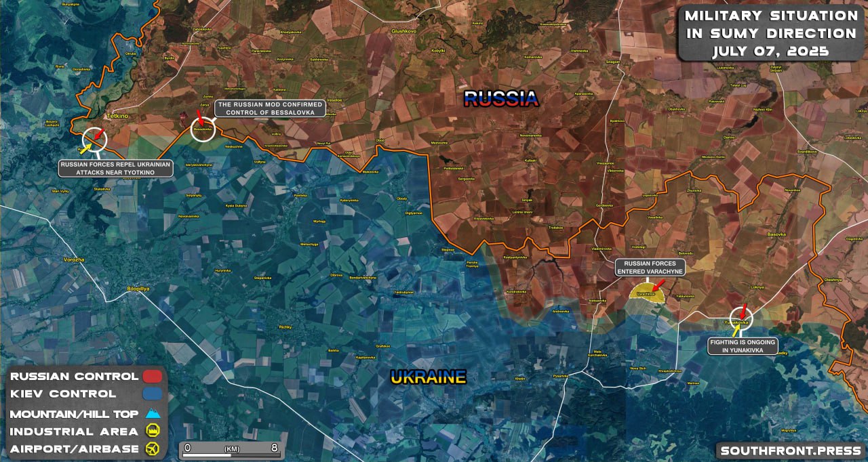Click the kilometer scale bar
This screenshot has height=462, width=868.
point(231,450)
